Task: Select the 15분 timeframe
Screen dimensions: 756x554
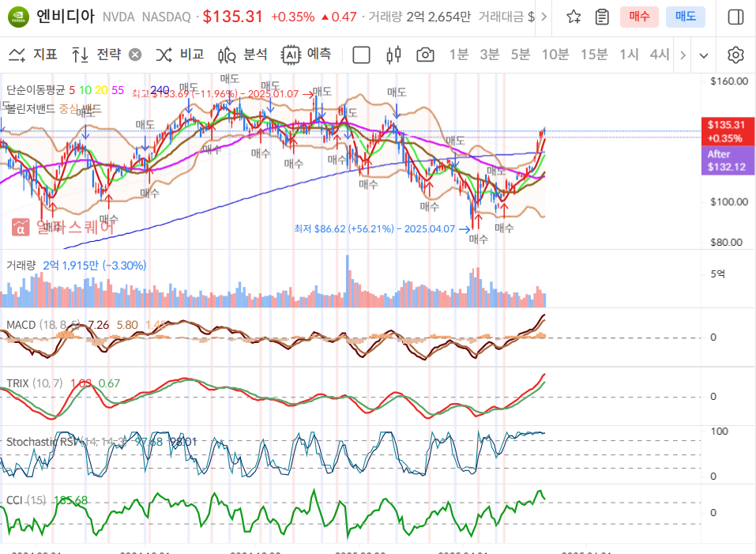Action: (x=594, y=55)
